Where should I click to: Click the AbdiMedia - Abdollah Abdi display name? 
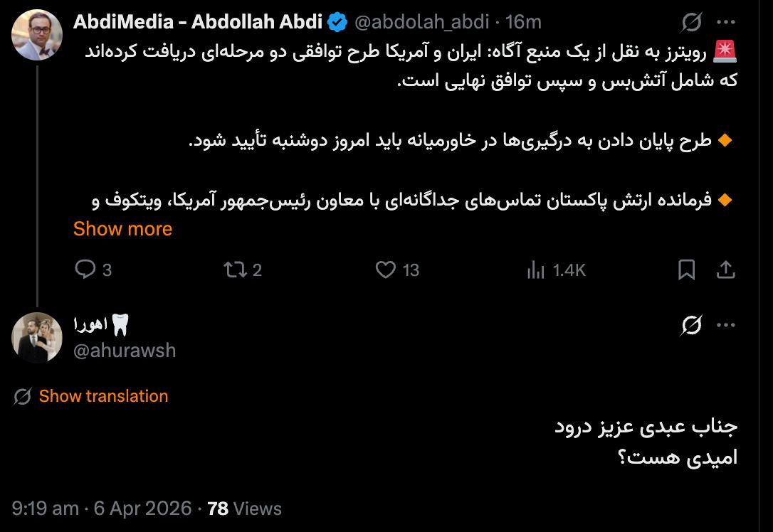[x=197, y=23]
